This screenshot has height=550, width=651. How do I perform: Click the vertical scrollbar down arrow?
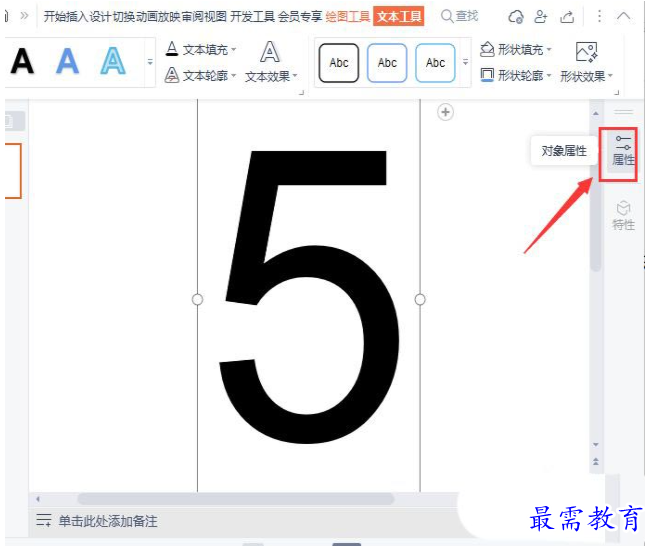[x=596, y=445]
